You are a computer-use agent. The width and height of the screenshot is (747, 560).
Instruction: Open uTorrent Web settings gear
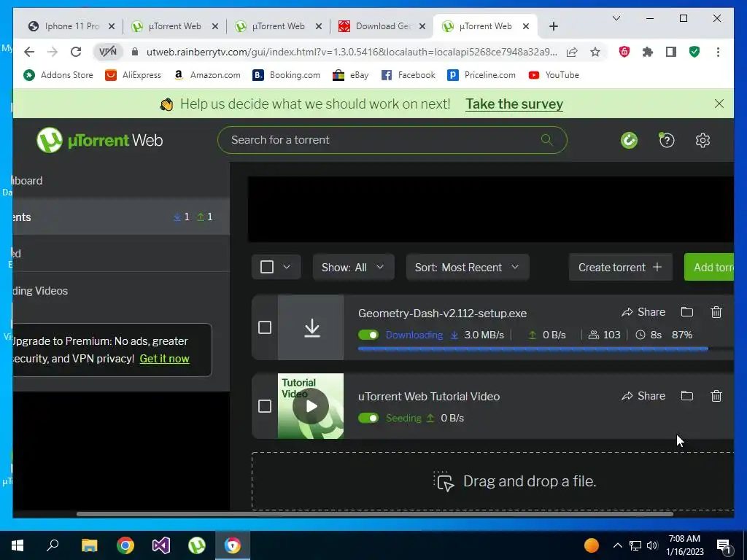click(x=703, y=141)
